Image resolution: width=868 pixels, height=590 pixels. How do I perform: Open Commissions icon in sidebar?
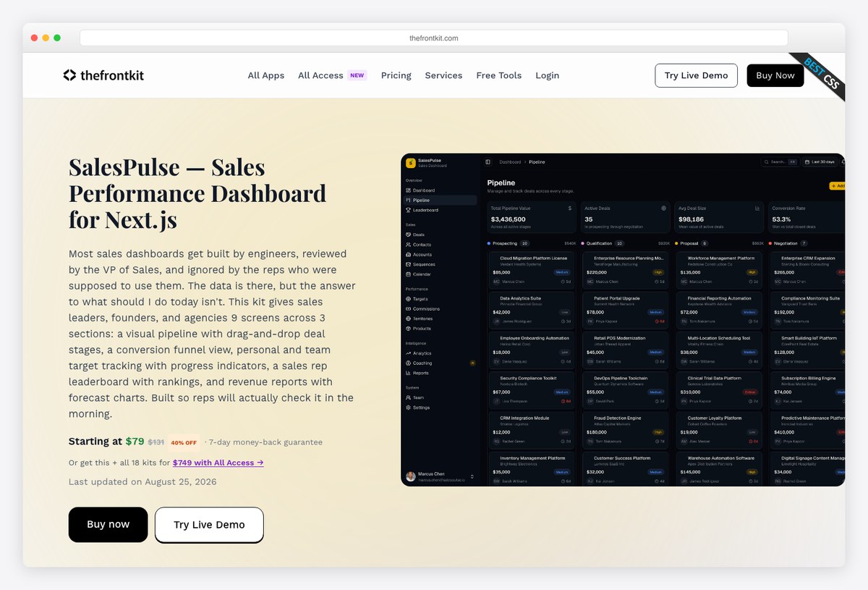[409, 309]
